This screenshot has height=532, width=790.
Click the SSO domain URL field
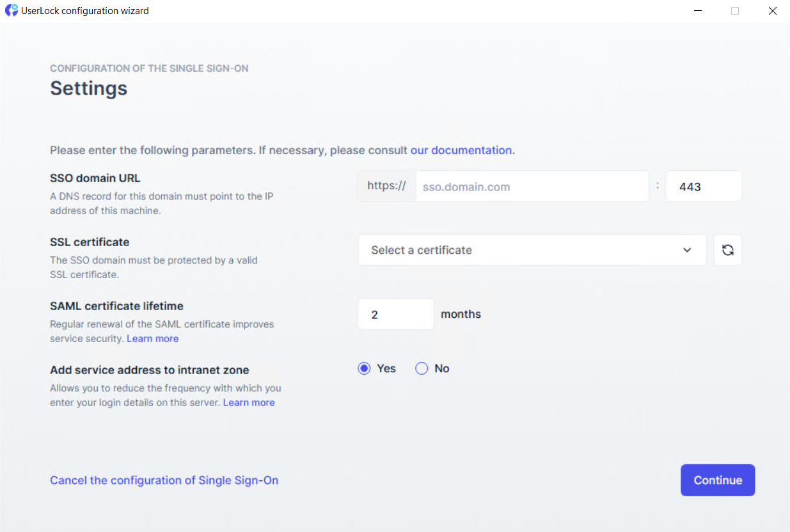[532, 187]
